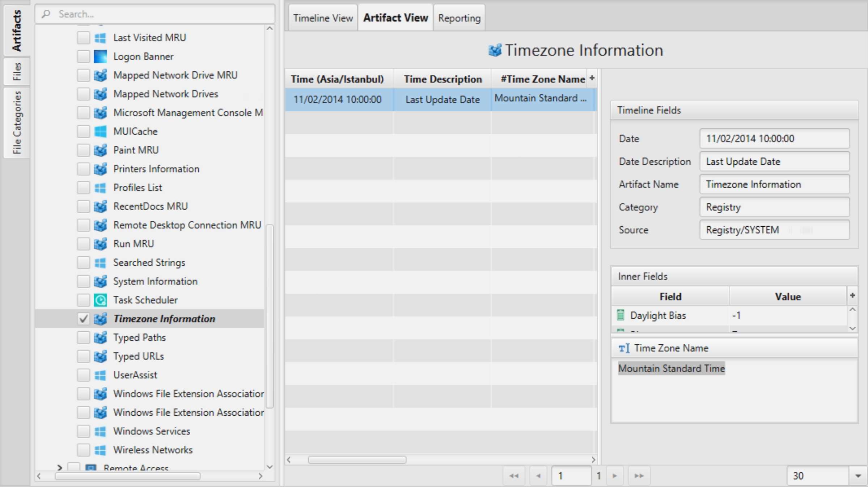Click the Timezone Information header icon
This screenshot has width=868, height=487.
(495, 50)
